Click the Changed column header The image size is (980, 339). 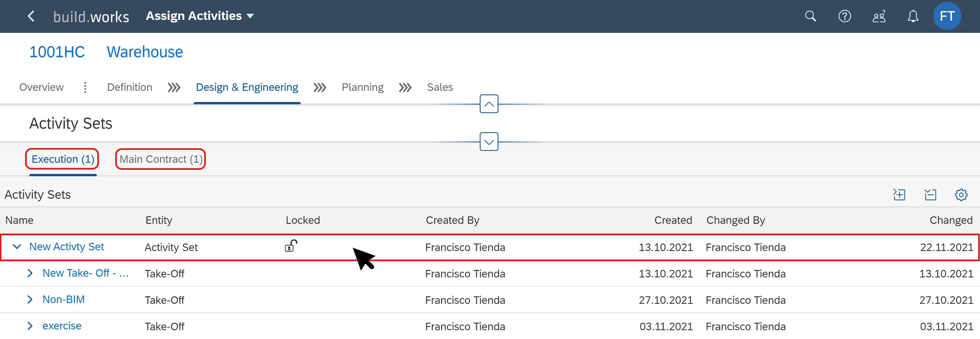(951, 220)
